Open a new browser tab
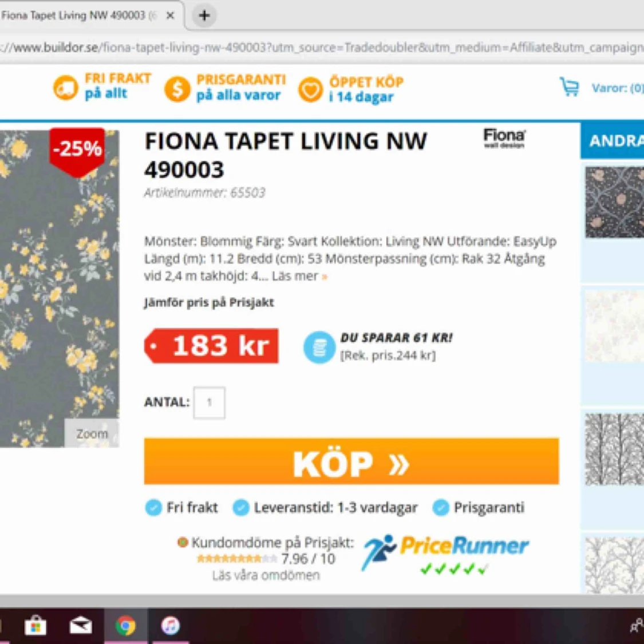Viewport: 644px width, 644px height. [x=204, y=15]
